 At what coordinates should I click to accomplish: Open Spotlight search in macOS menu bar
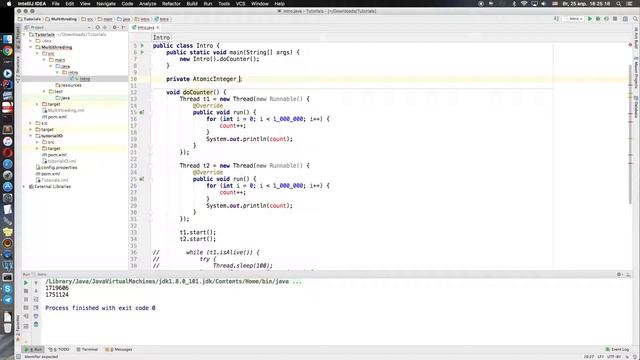pos(619,4)
